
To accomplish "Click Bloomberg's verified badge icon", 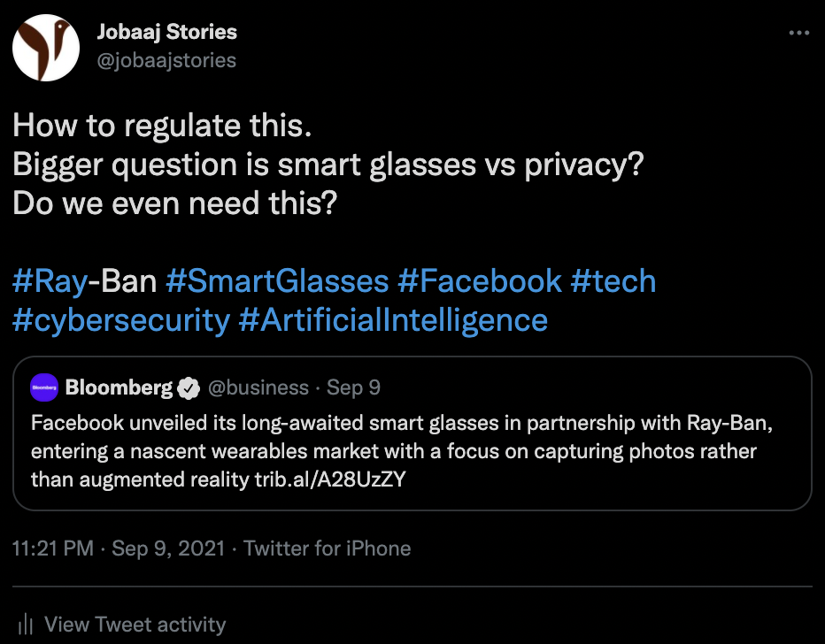I will pos(188,387).
